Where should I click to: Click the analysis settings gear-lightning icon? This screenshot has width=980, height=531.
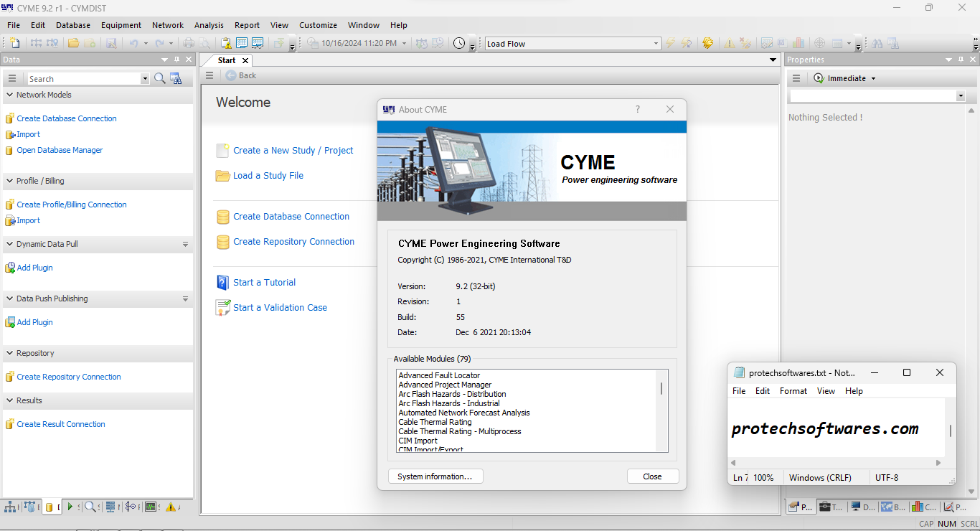(x=707, y=43)
